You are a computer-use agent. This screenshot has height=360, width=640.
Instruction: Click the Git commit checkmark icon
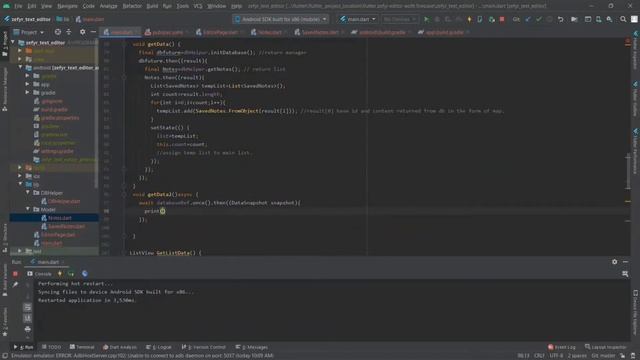[539, 19]
